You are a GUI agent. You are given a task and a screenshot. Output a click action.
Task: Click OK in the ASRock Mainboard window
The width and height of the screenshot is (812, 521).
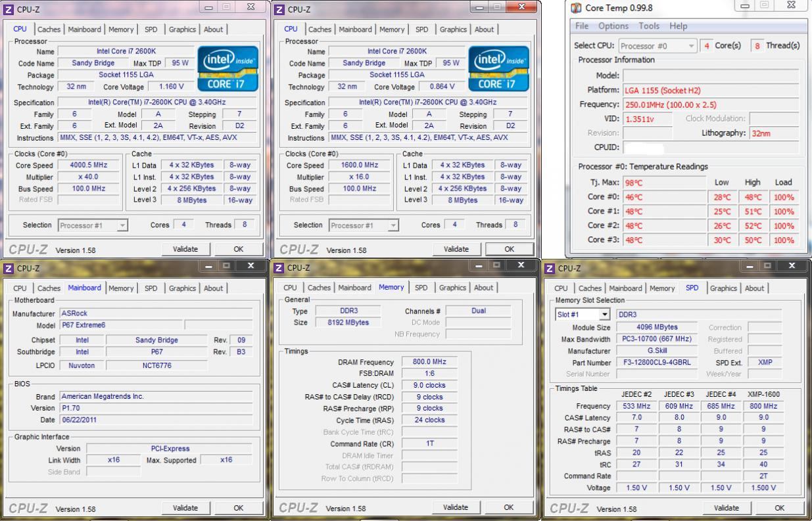click(238, 508)
